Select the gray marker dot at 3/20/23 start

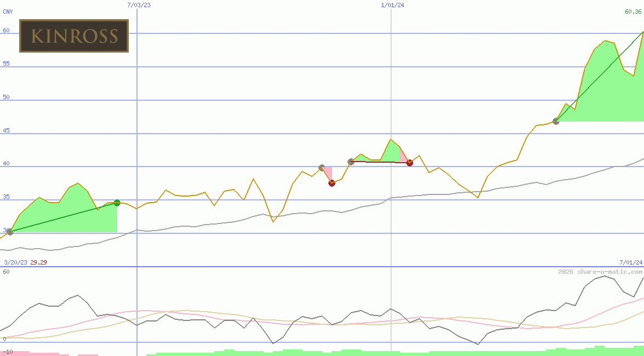(10, 232)
